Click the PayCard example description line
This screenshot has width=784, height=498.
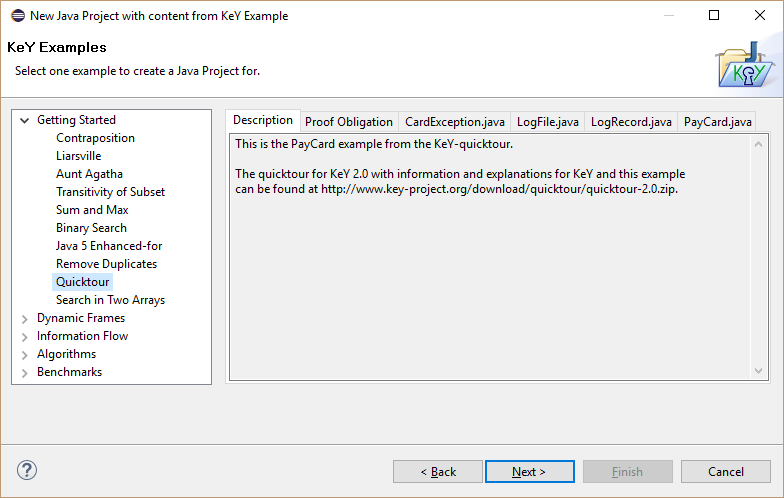point(374,144)
